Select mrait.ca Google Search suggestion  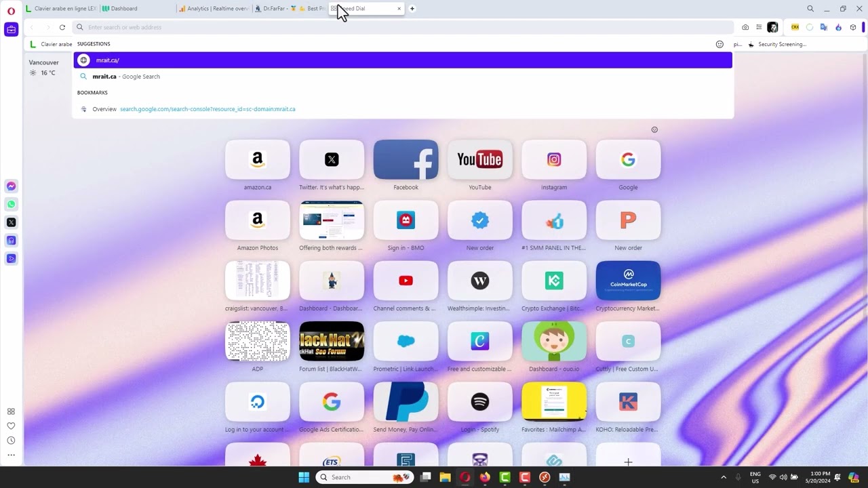coord(403,77)
